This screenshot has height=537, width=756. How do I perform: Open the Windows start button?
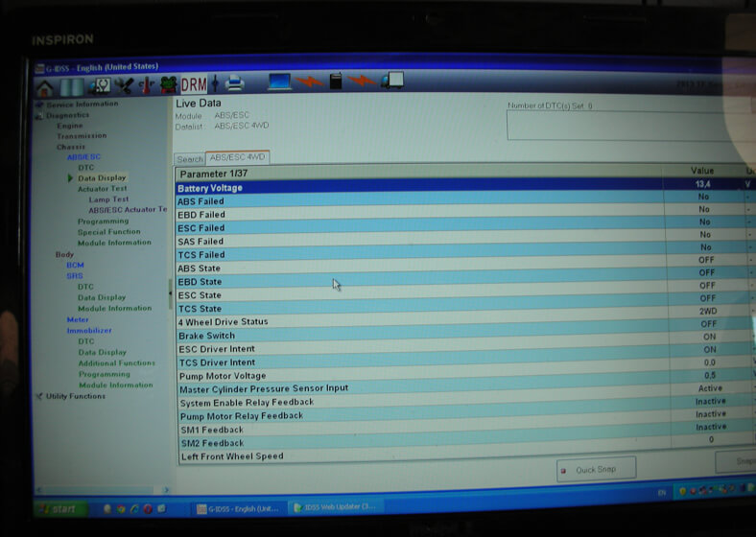(60, 508)
